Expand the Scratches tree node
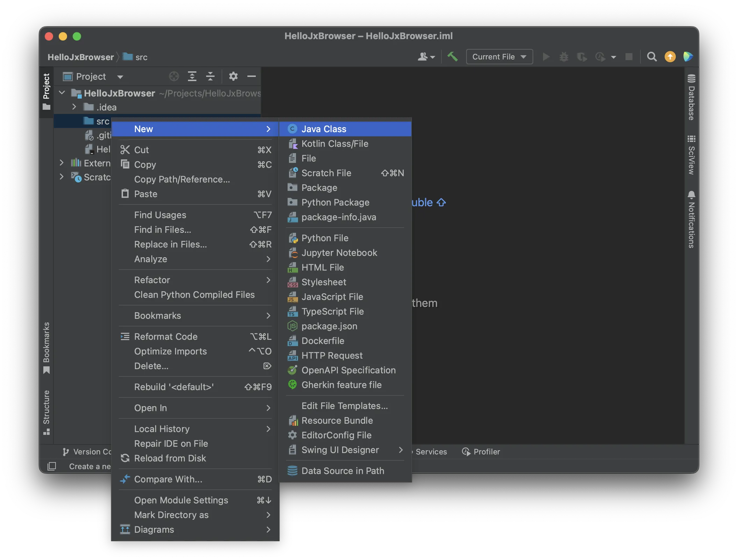 coord(61,177)
